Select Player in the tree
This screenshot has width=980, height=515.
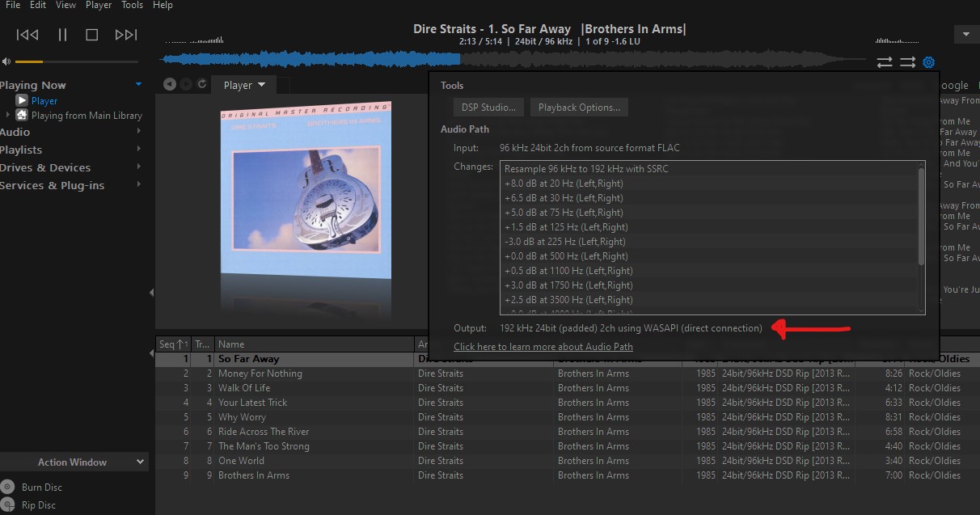coord(44,101)
